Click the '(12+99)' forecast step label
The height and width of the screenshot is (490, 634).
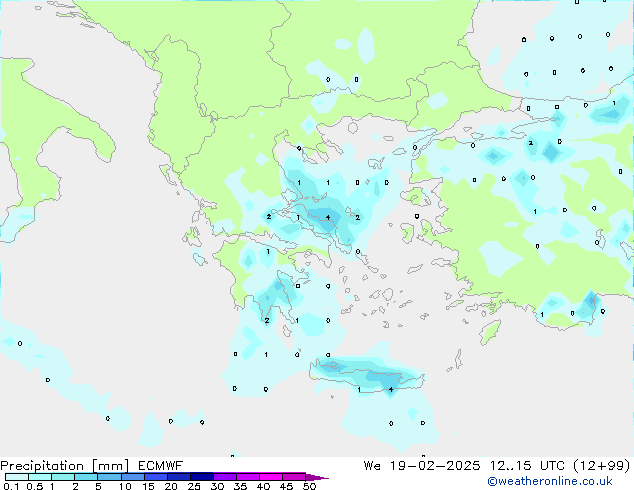point(602,466)
